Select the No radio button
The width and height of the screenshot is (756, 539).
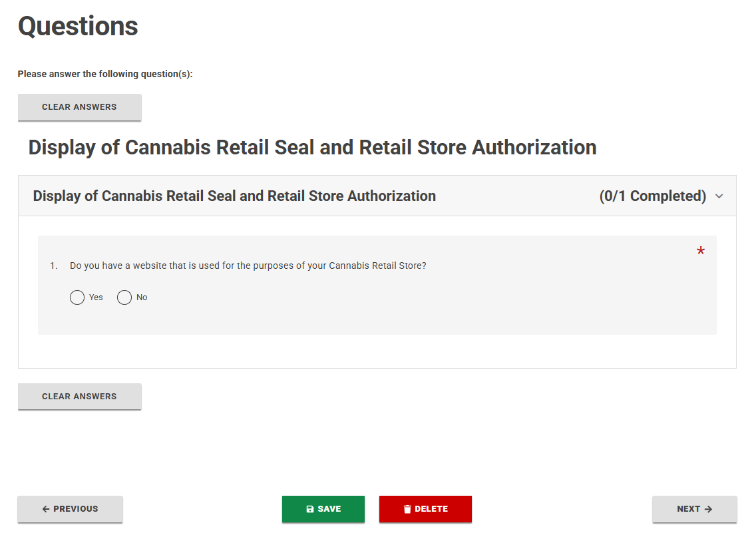(x=124, y=297)
